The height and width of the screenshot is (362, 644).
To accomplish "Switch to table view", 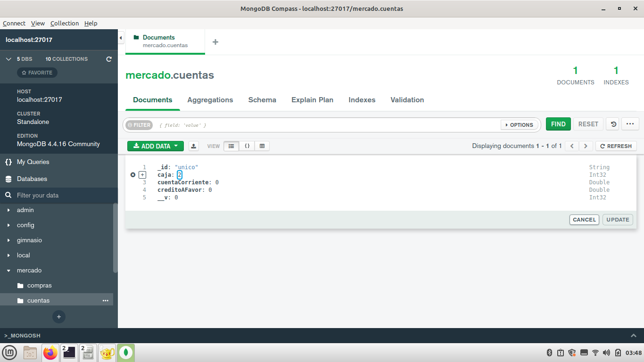I will click(x=262, y=146).
